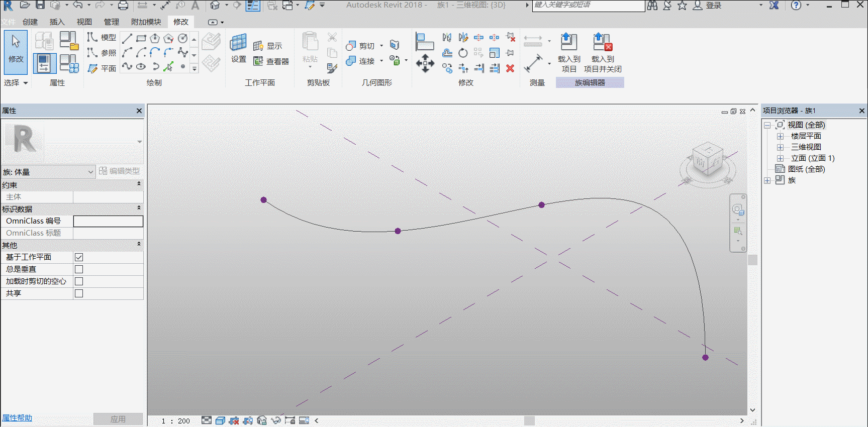The width and height of the screenshot is (868, 427).
Task: Open Visual Style on view control bar
Action: pyautogui.click(x=220, y=420)
